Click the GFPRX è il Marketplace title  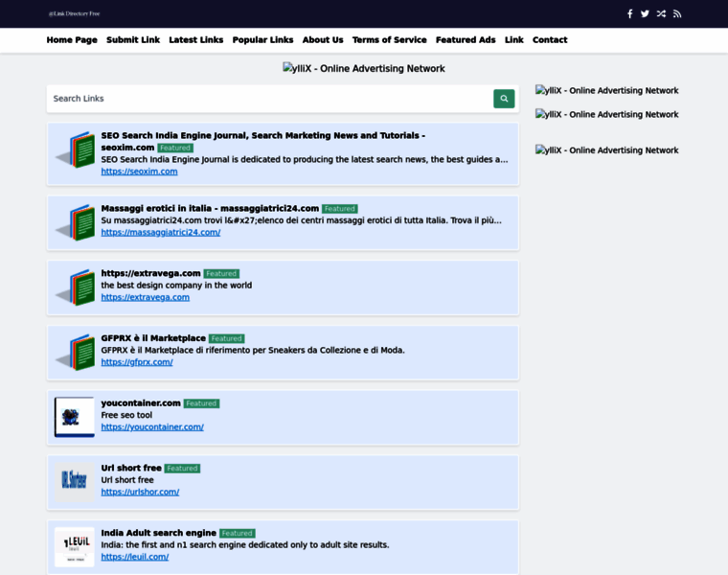click(153, 338)
